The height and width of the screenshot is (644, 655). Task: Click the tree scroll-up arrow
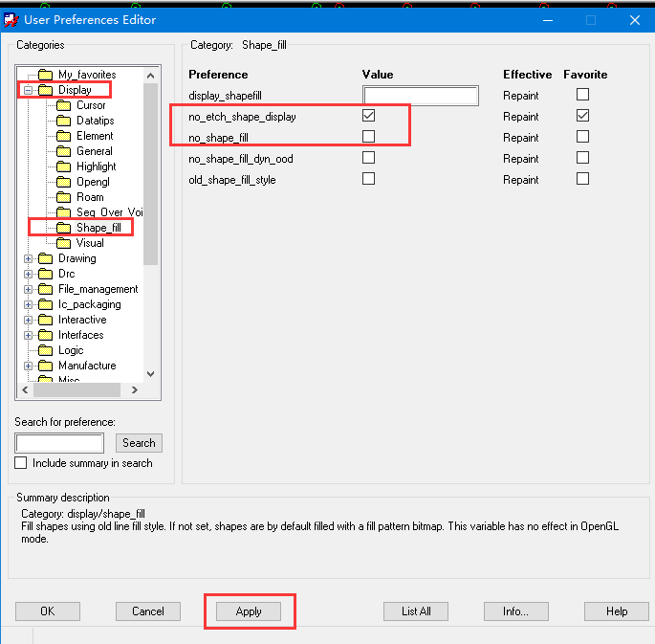click(151, 76)
